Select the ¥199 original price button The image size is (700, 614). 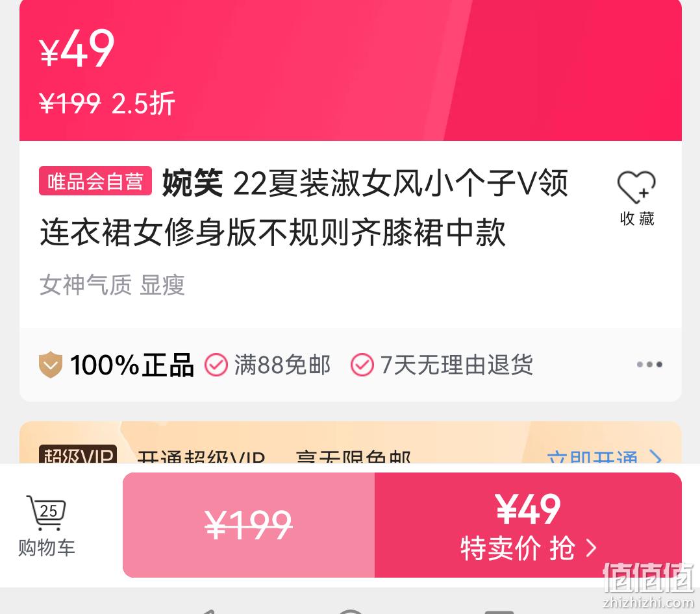[x=249, y=525]
